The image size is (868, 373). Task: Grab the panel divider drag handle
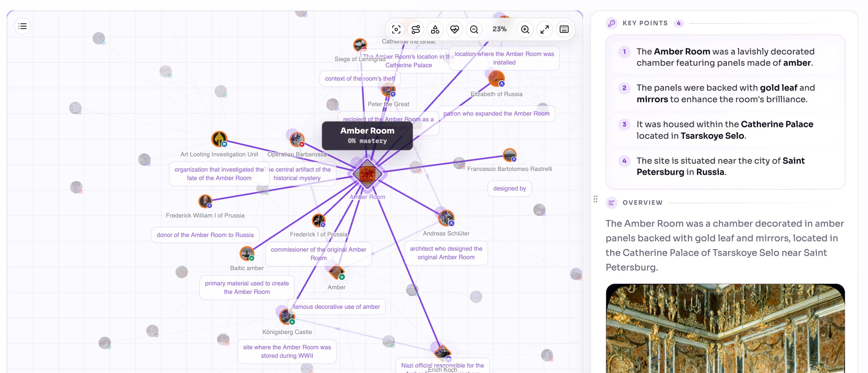(x=595, y=199)
